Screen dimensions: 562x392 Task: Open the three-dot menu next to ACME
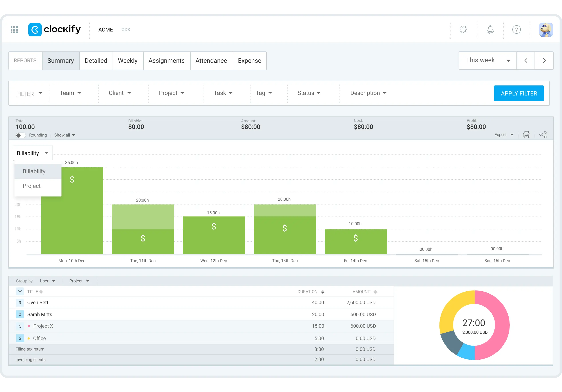[x=126, y=29]
